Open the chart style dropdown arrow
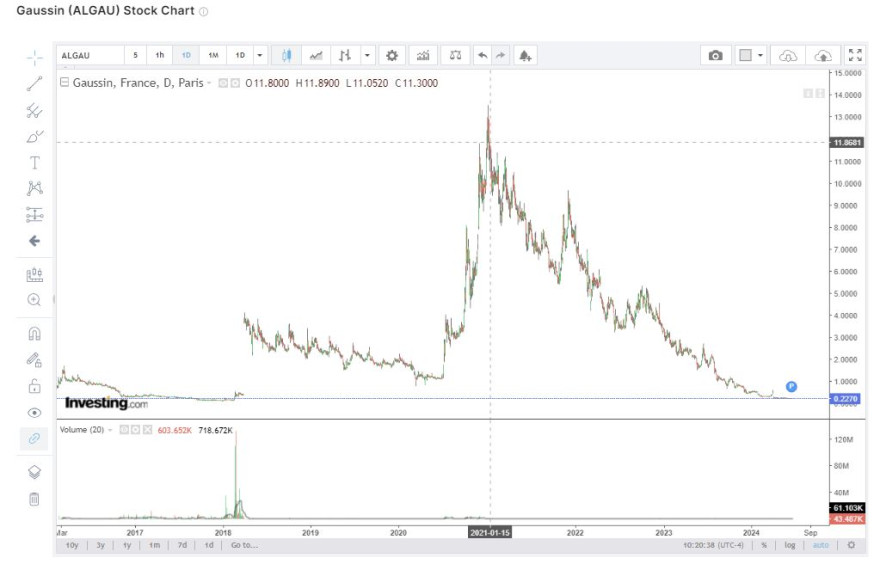Screen dimensions: 880x564 (x=367, y=56)
